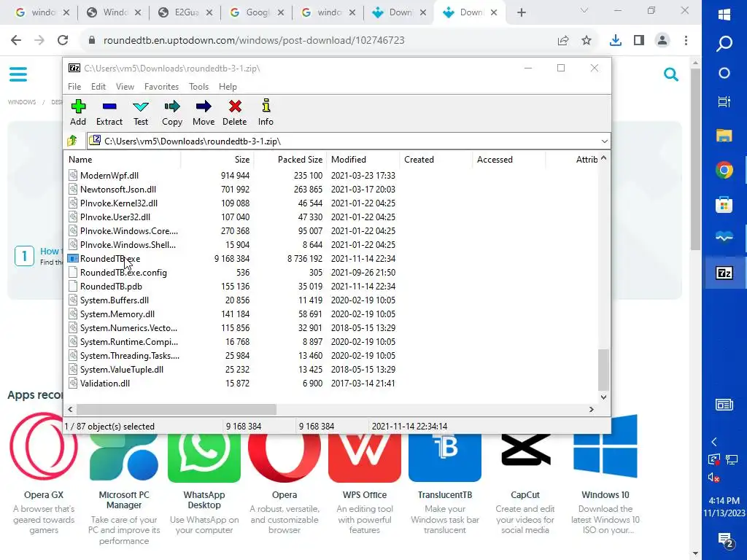Select System.Buffers.dll in the list
Screen dimensions: 747x560
pos(115,300)
